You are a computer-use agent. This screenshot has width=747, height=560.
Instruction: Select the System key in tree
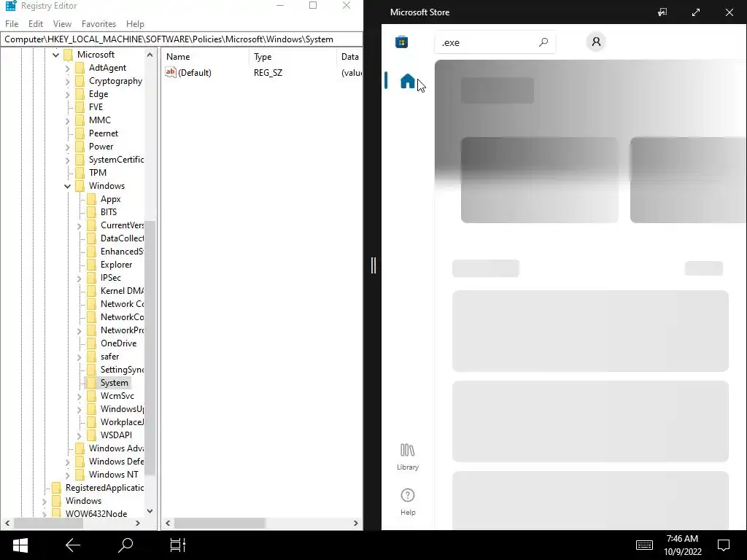pyautogui.click(x=115, y=383)
